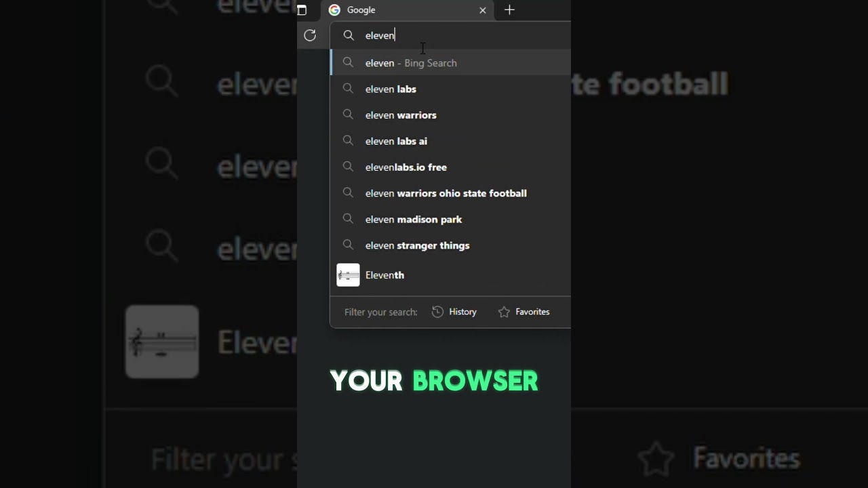Click search icon beside 'eleven madison park'
868x488 pixels.
click(348, 219)
